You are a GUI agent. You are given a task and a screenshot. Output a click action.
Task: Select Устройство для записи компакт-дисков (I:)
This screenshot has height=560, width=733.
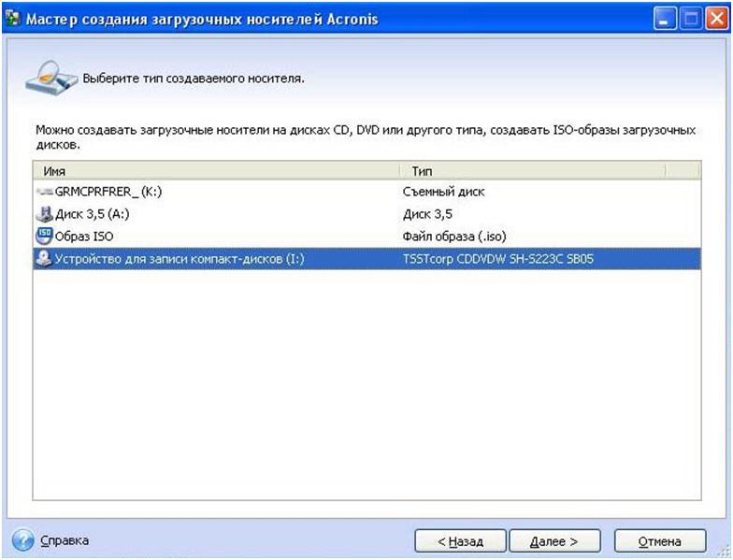[x=366, y=258]
